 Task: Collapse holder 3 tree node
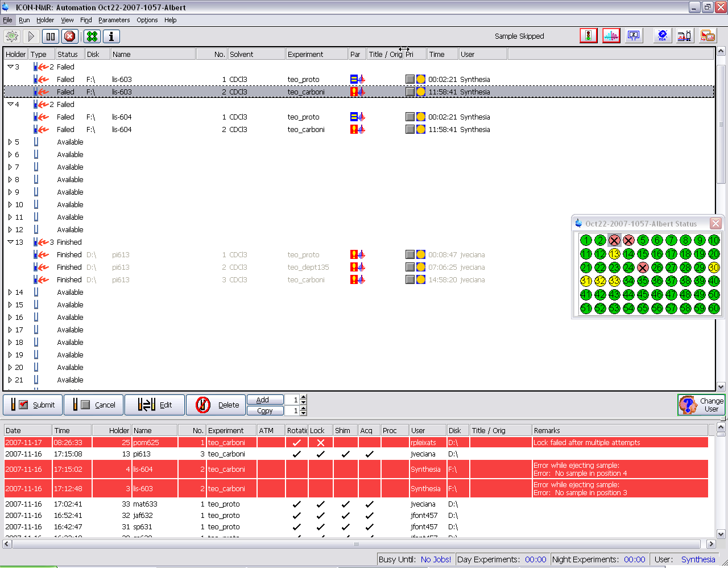pyautogui.click(x=10, y=67)
